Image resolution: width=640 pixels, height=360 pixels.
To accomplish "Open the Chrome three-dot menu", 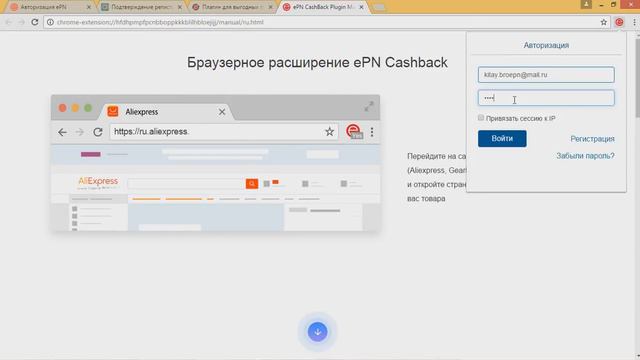I will click(x=634, y=22).
